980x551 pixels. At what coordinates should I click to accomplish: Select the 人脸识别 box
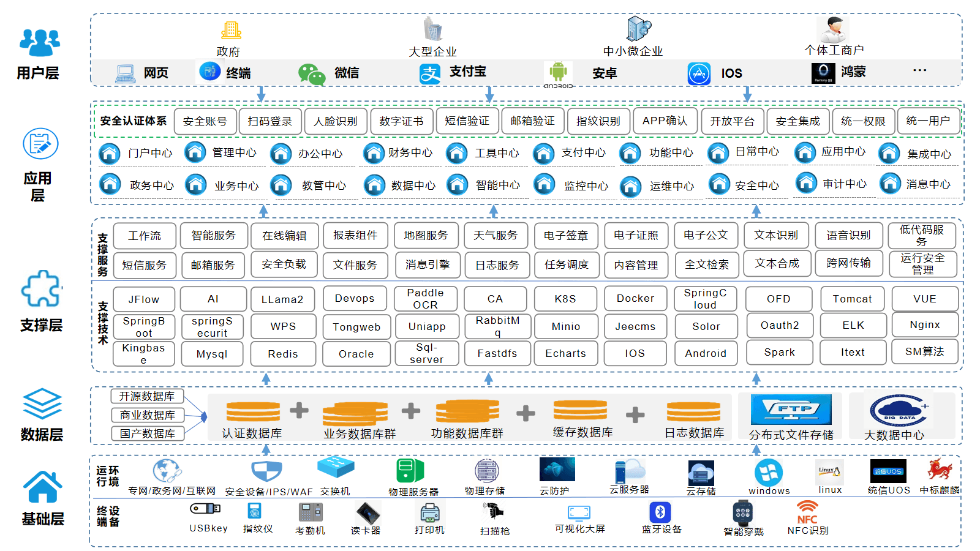point(336,121)
